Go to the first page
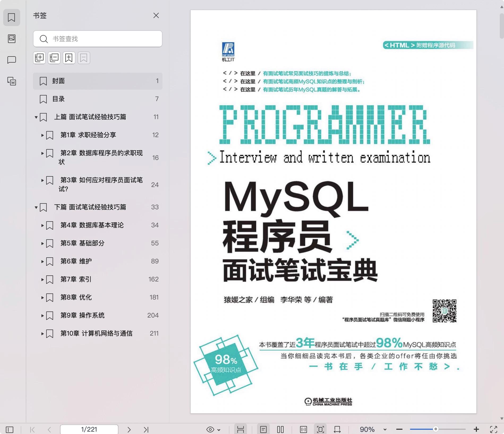Screen dimensions: 504x434 pos(32,429)
